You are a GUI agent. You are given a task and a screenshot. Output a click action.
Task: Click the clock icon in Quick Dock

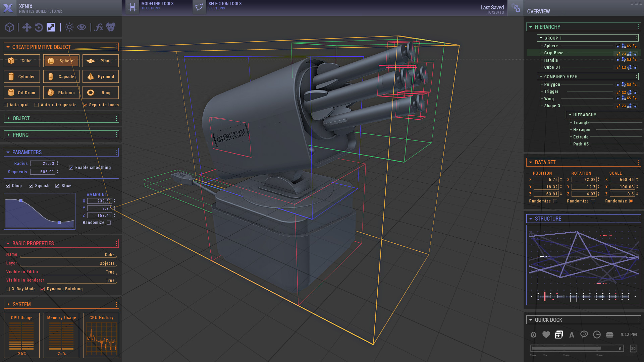coord(597,335)
